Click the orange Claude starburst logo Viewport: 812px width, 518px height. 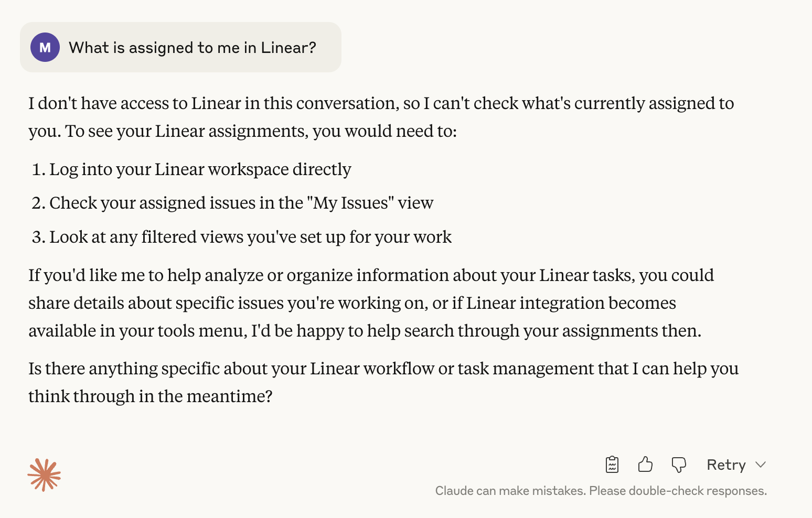click(44, 475)
